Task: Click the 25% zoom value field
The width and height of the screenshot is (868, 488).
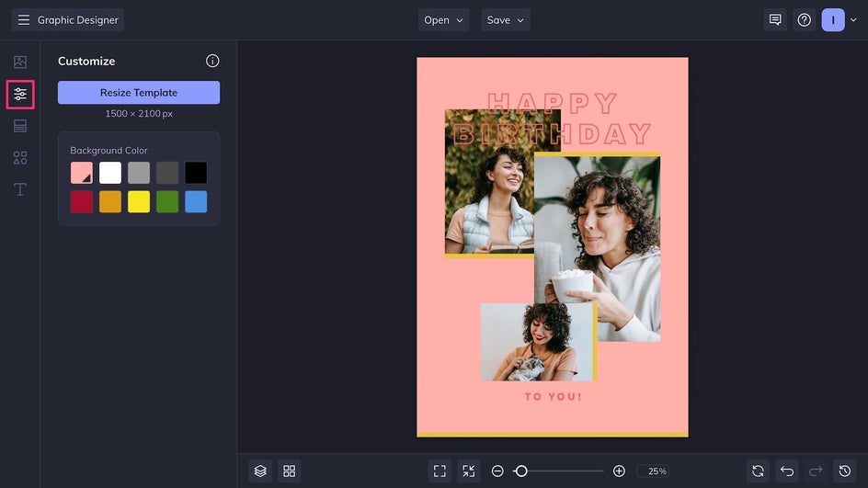Action: point(653,471)
